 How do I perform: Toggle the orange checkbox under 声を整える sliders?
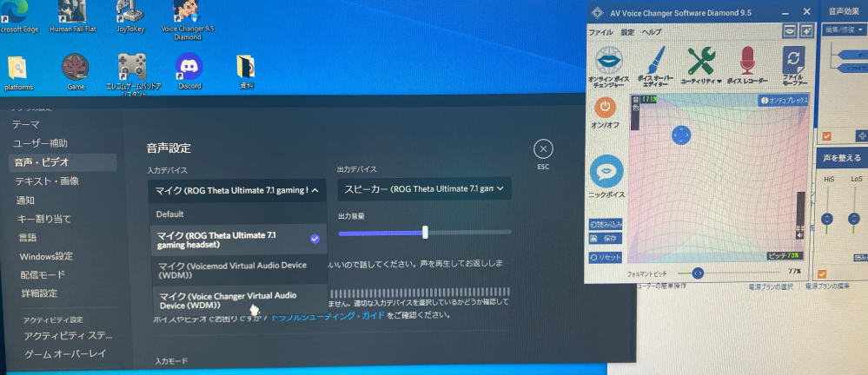coord(822,273)
